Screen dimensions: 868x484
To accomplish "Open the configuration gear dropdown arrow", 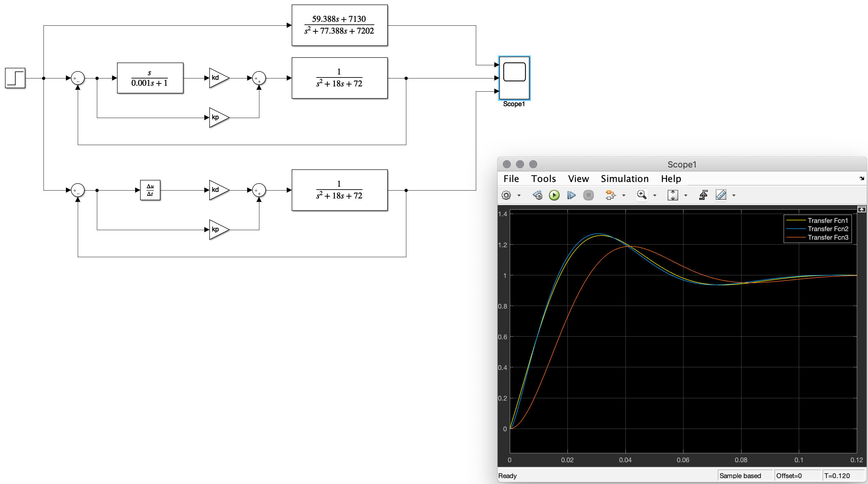I will [519, 196].
